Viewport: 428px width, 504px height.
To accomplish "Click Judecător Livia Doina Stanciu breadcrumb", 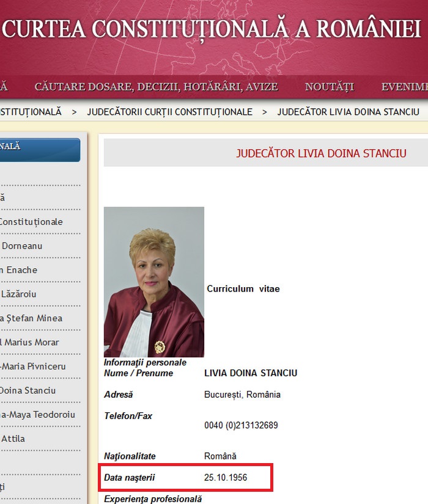I will click(348, 112).
